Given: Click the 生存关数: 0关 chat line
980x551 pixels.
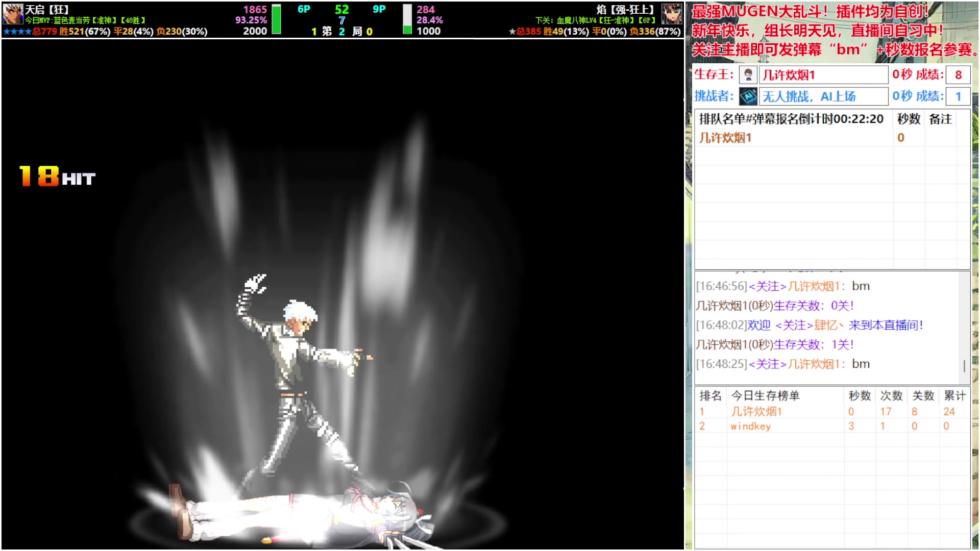Looking at the screenshot, I should coord(775,306).
